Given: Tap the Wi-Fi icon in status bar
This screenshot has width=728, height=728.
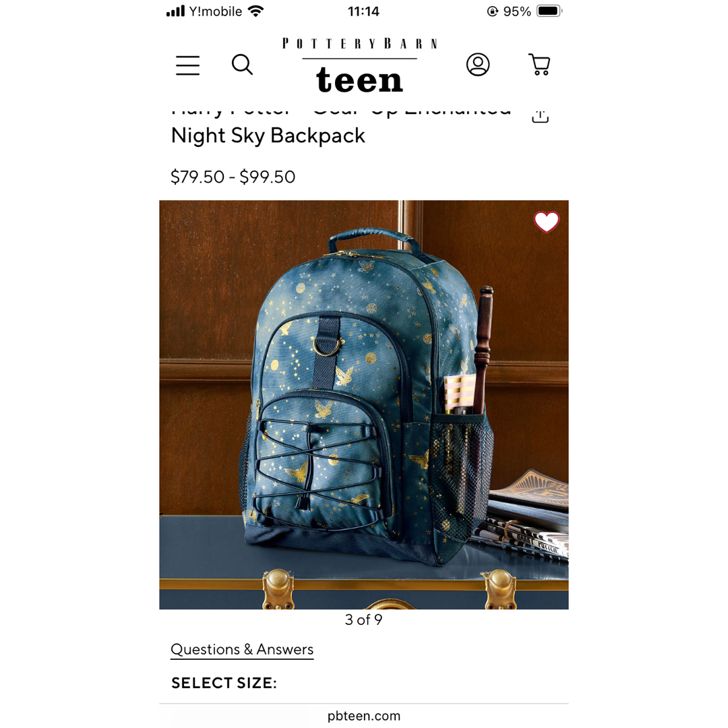Looking at the screenshot, I should [256, 11].
